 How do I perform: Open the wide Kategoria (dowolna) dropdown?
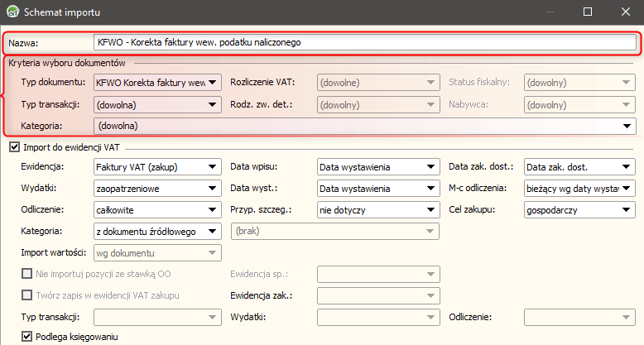(x=365, y=126)
